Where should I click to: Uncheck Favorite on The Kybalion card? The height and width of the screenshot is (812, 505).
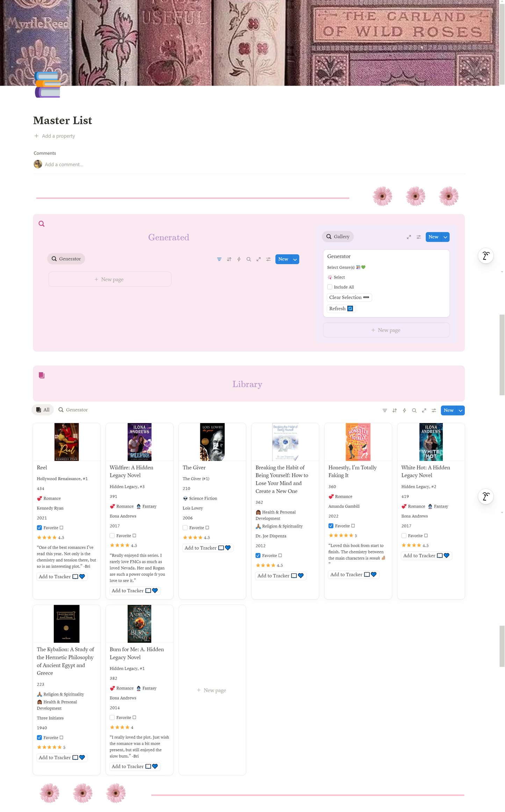(x=39, y=738)
